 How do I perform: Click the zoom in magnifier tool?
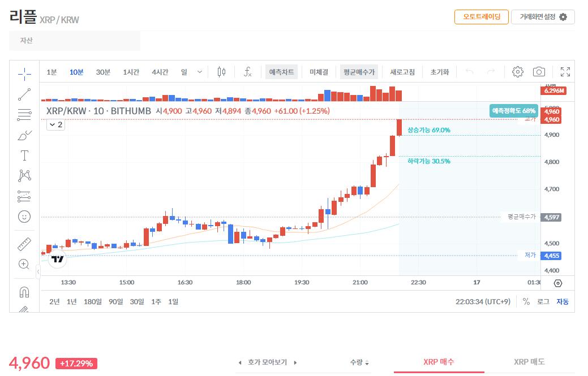[24, 264]
